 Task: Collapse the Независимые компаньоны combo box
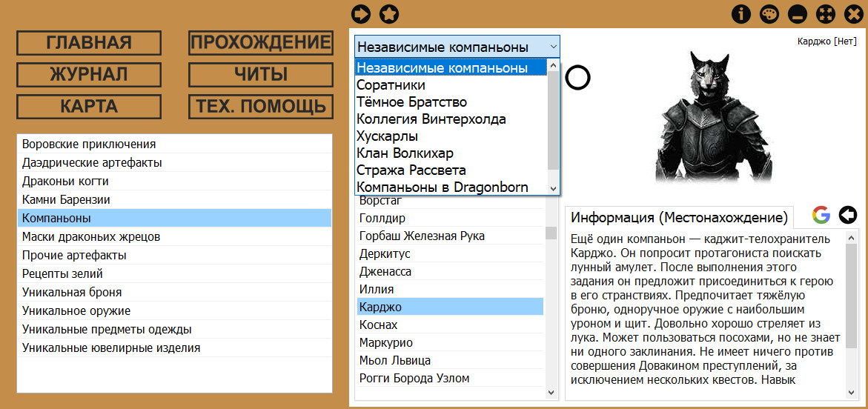457,47
